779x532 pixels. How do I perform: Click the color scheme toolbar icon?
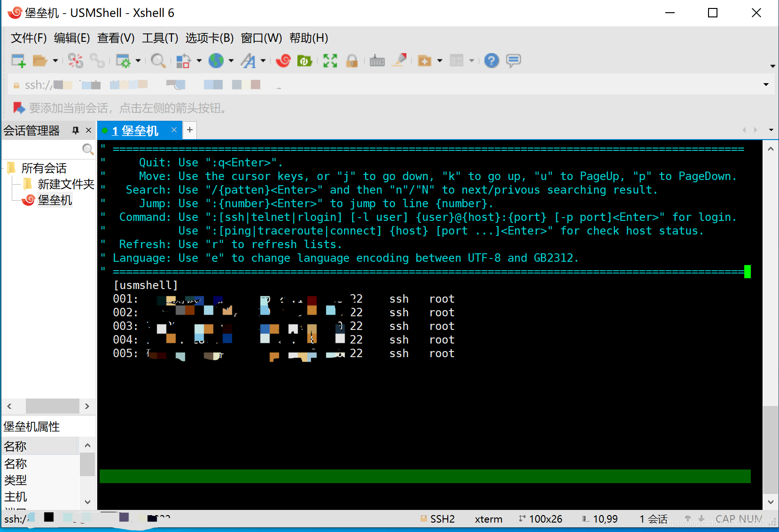click(x=183, y=61)
